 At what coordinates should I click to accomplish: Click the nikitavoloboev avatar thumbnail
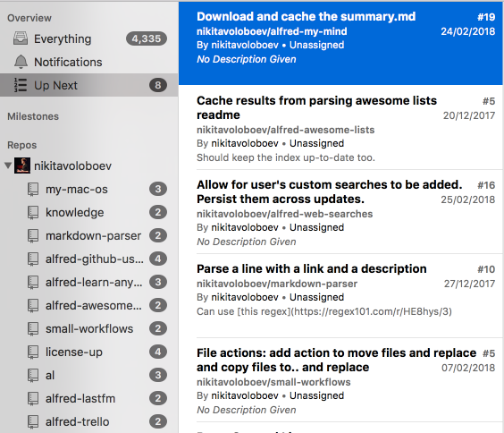point(22,166)
